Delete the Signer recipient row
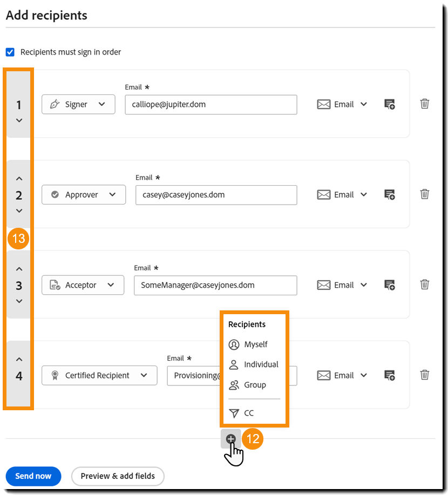 click(425, 104)
